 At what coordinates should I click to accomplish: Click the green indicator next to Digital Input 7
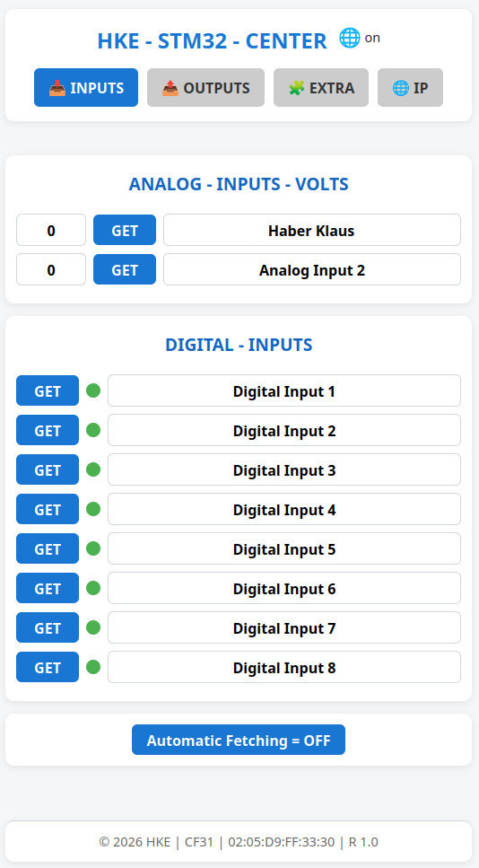93,627
